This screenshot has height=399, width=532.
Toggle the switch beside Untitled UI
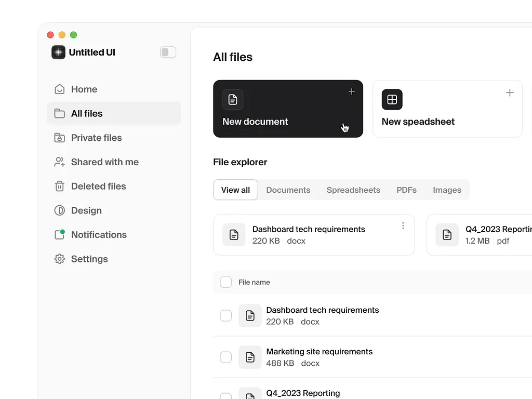coord(168,52)
